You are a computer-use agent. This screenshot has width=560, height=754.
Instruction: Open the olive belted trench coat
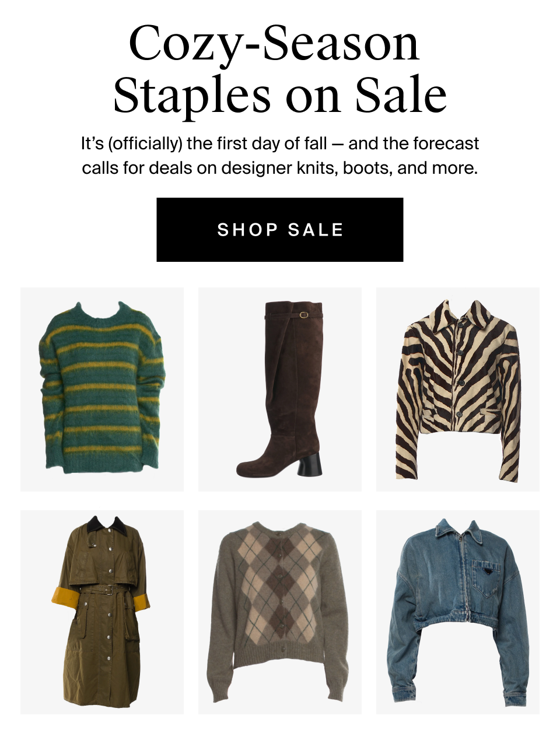pos(101,612)
